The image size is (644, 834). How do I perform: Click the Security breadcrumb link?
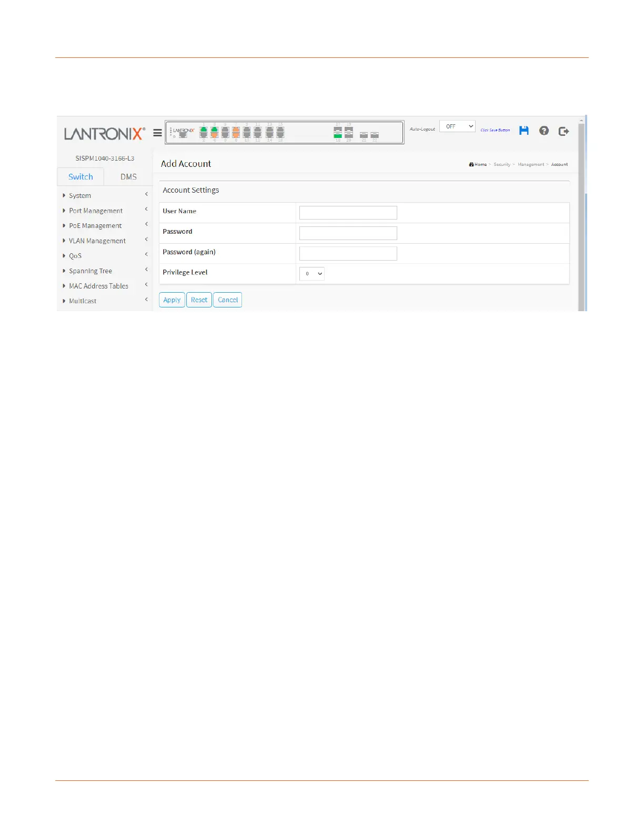point(502,164)
